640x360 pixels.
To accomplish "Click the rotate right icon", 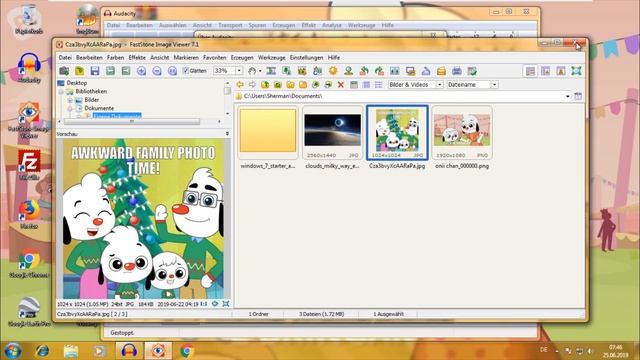I will 379,71.
